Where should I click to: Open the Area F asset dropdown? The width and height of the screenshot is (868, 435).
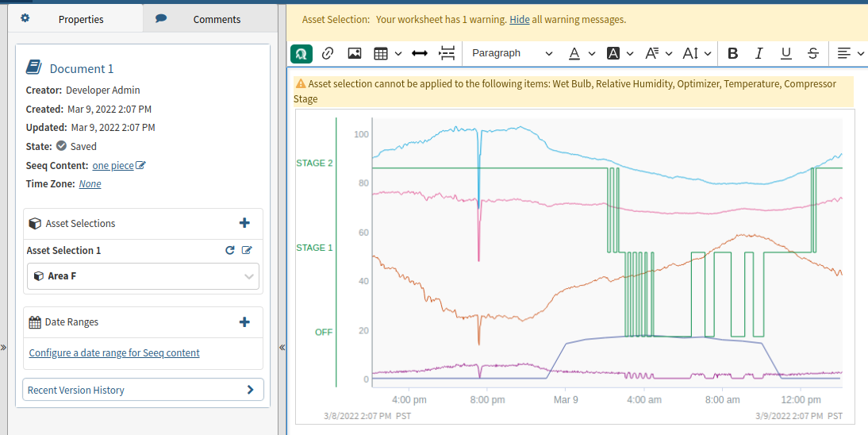pos(143,276)
